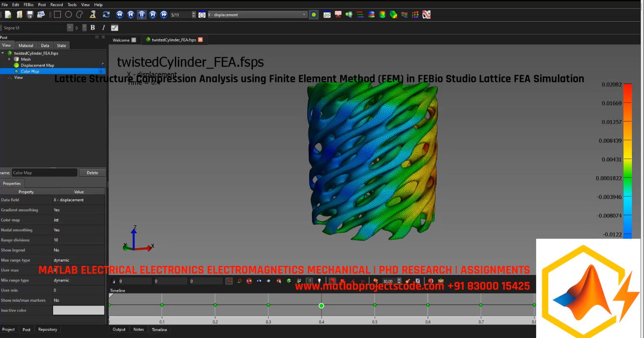Open the Timeline tab at bottom
The height and width of the screenshot is (338, 644).
coord(159,329)
